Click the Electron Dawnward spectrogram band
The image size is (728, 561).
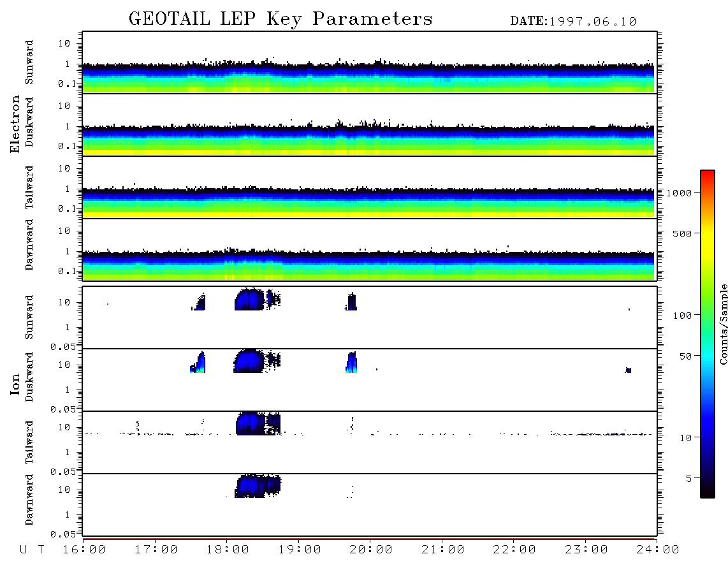click(x=368, y=266)
